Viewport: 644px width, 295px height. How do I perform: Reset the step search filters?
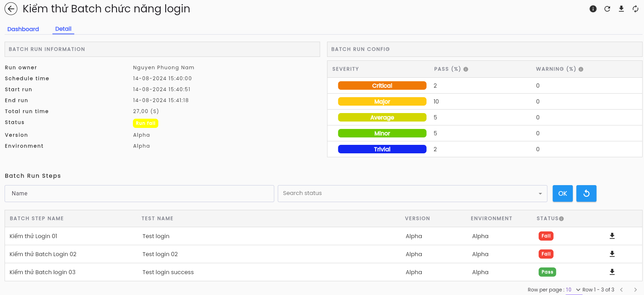(x=586, y=194)
